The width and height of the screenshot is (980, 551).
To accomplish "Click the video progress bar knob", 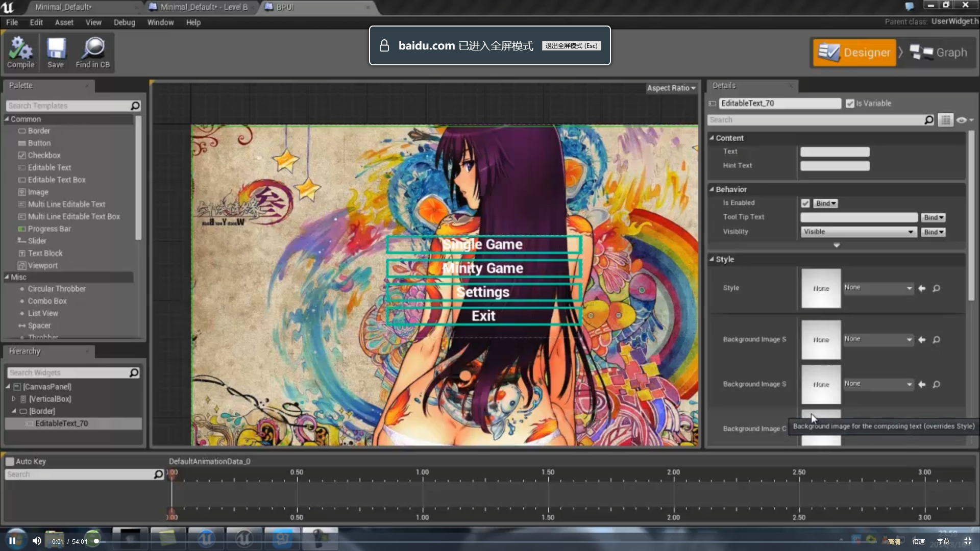I will pyautogui.click(x=96, y=541).
